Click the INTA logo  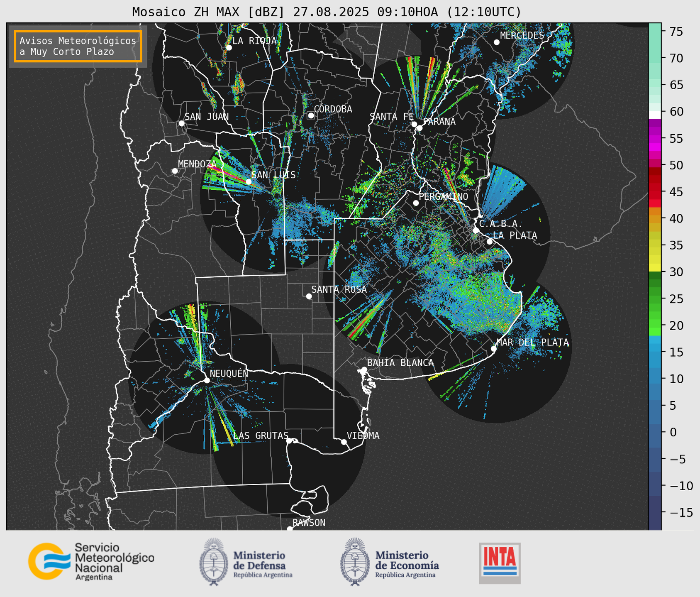(500, 563)
